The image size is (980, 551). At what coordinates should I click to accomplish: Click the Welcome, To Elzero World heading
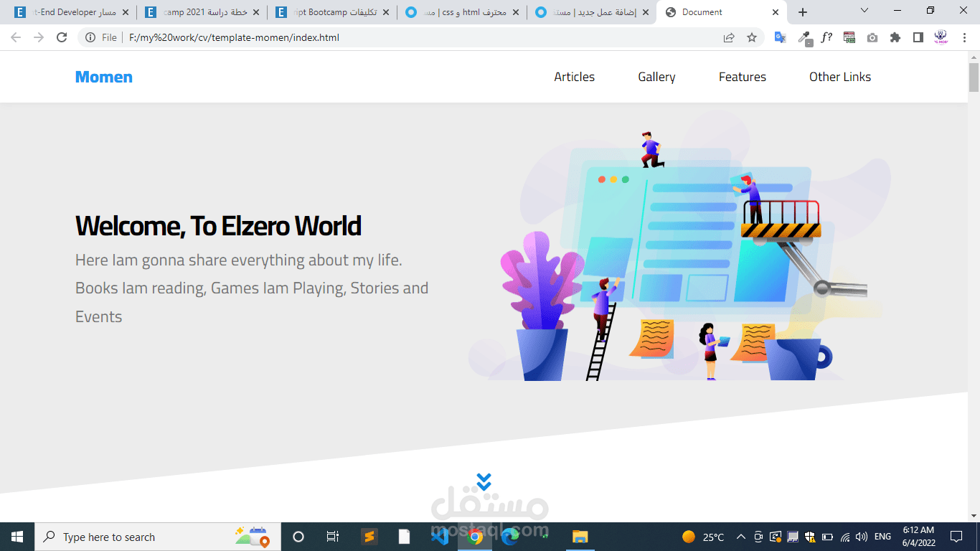[218, 226]
